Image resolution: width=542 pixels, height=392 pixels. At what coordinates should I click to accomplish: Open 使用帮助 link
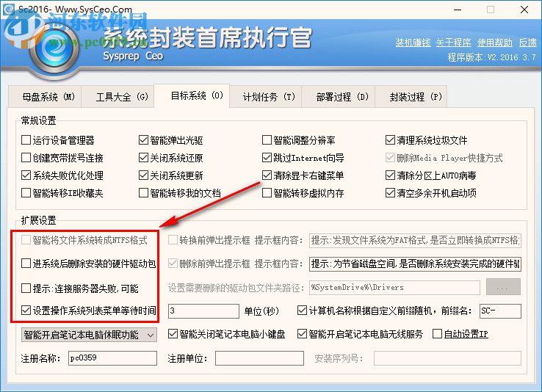[x=495, y=43]
